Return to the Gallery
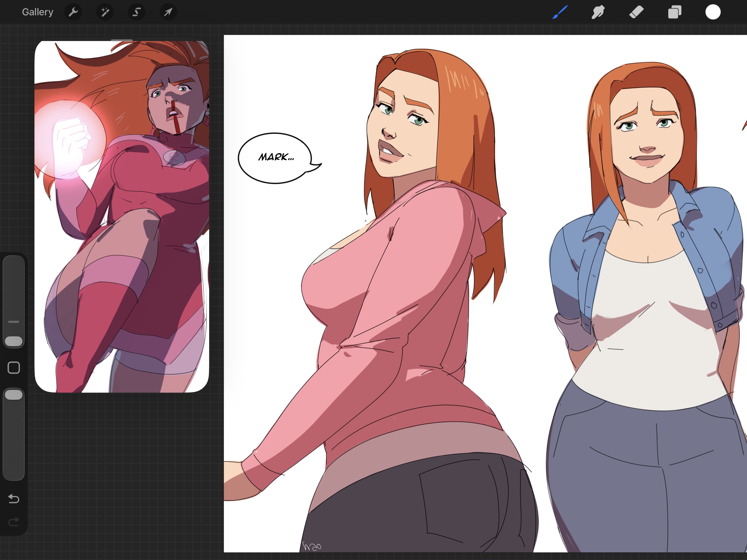747x560 pixels. (37, 12)
